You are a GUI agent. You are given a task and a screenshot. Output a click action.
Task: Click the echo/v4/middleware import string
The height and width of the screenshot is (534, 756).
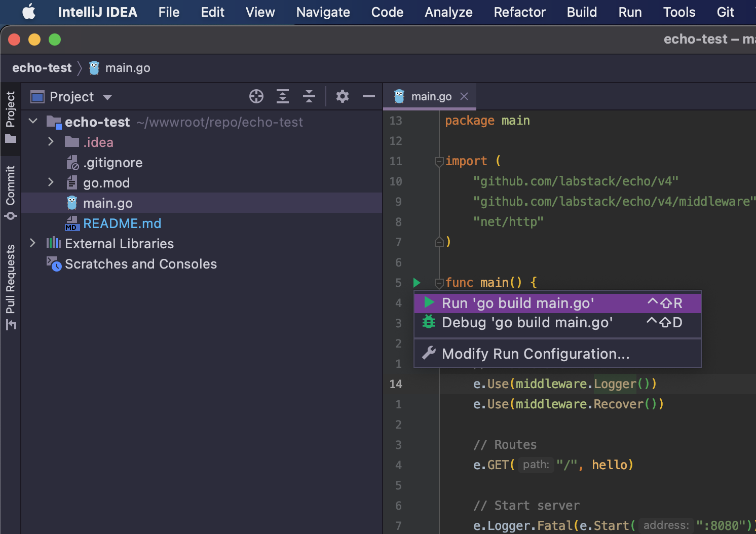coord(614,202)
